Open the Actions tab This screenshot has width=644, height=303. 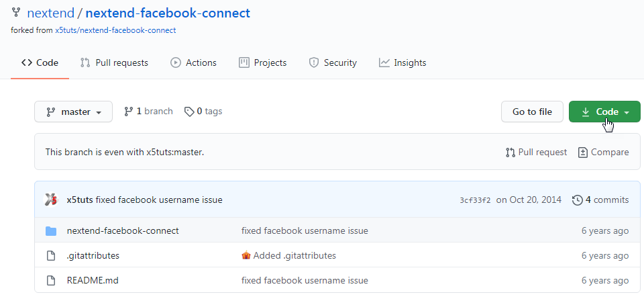[x=193, y=62]
